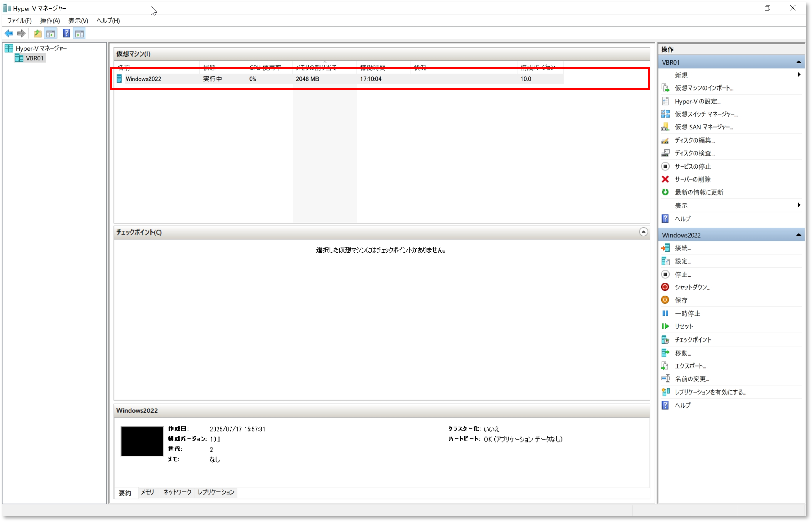Screen dimensions: 812x522
Task: Open 仮想スイッチ マネージャー action
Action: [x=706, y=114]
